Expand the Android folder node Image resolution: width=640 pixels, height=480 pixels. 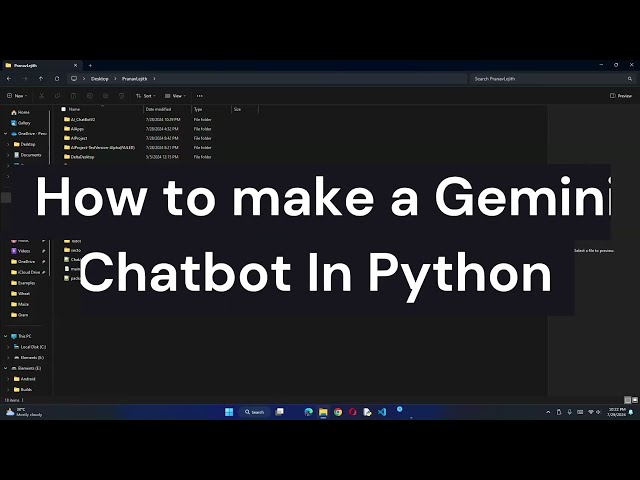coord(8,379)
